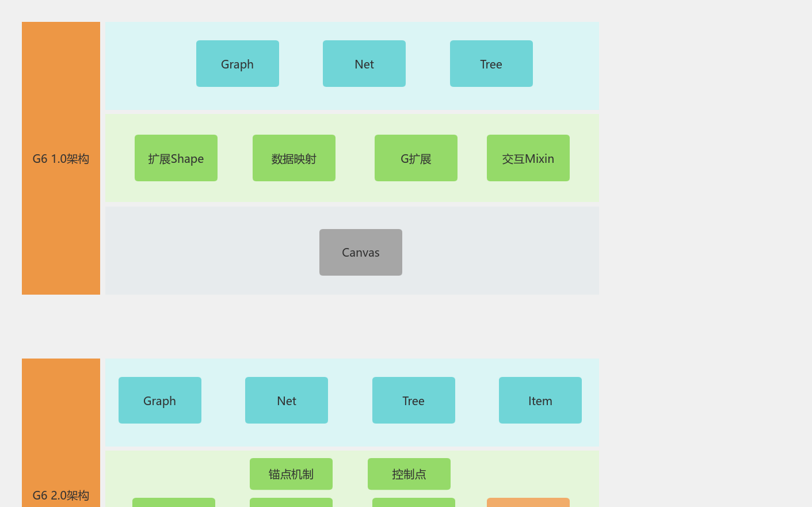Image resolution: width=812 pixels, height=507 pixels.
Task: Select the Tree node in G6 2.0 diagram
Action: pyautogui.click(x=414, y=401)
